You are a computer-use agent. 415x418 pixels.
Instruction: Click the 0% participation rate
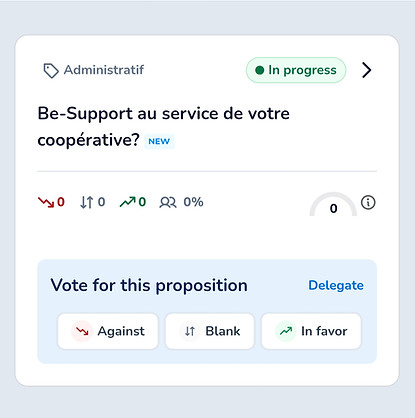tap(193, 202)
